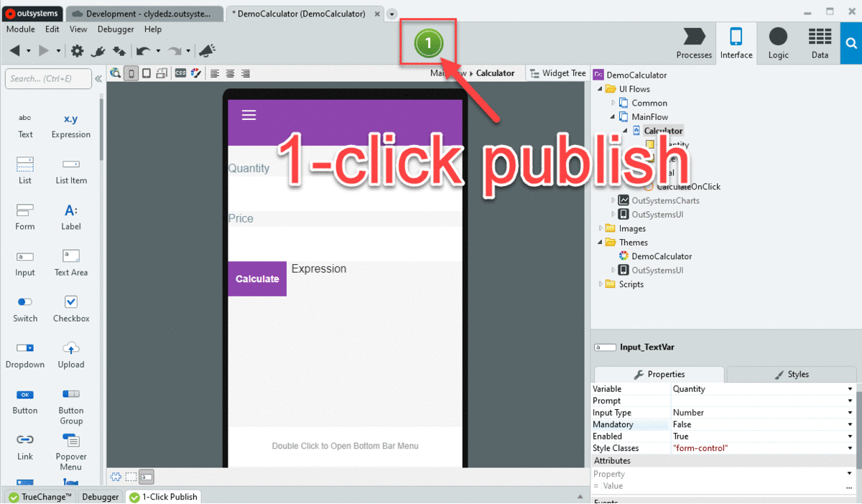Image resolution: width=862 pixels, height=504 pixels.
Task: Select the Switch widget in toolbox
Action: pyautogui.click(x=25, y=309)
